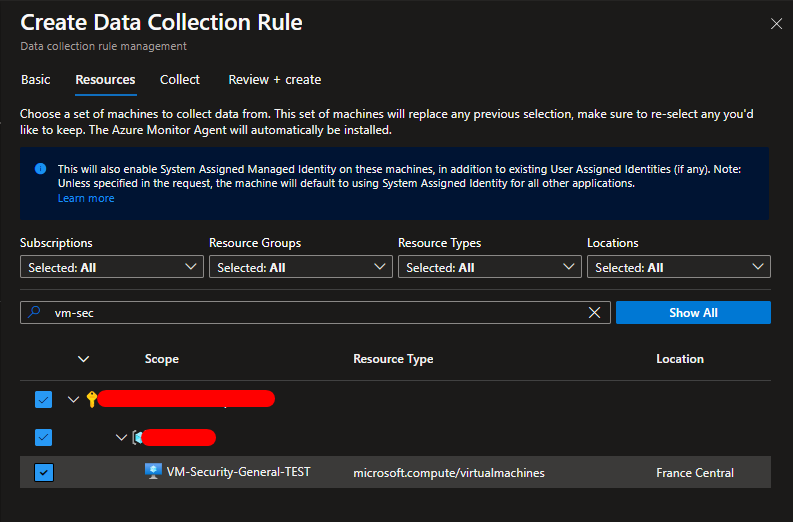The width and height of the screenshot is (793, 522).
Task: Click the virtual machine icon for VM-Security-General-TEST
Action: [x=153, y=472]
